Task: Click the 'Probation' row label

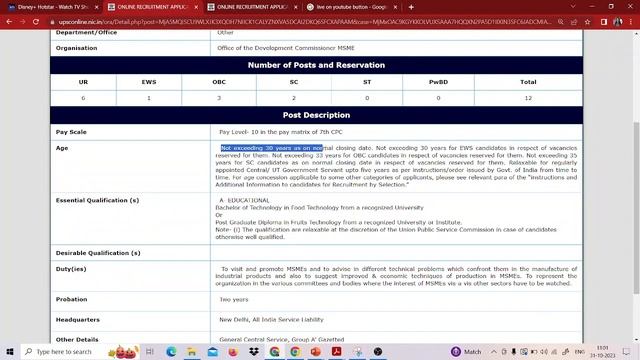Action: coord(71,300)
